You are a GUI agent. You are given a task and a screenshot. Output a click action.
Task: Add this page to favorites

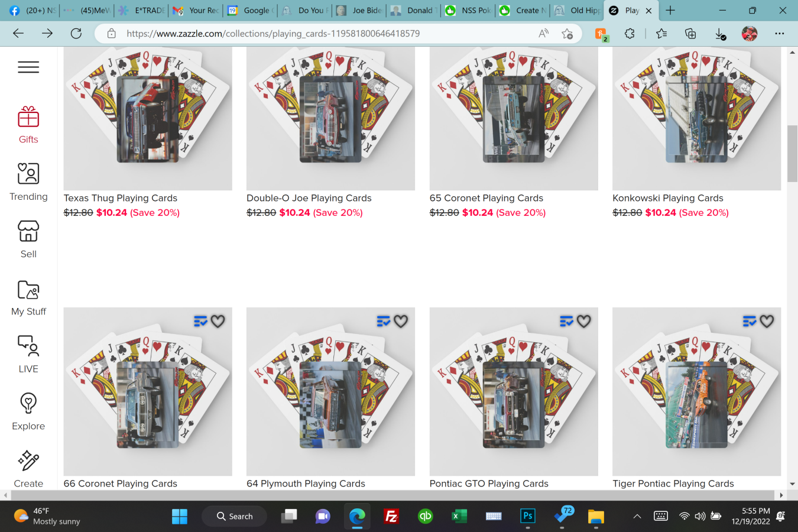tap(567, 34)
